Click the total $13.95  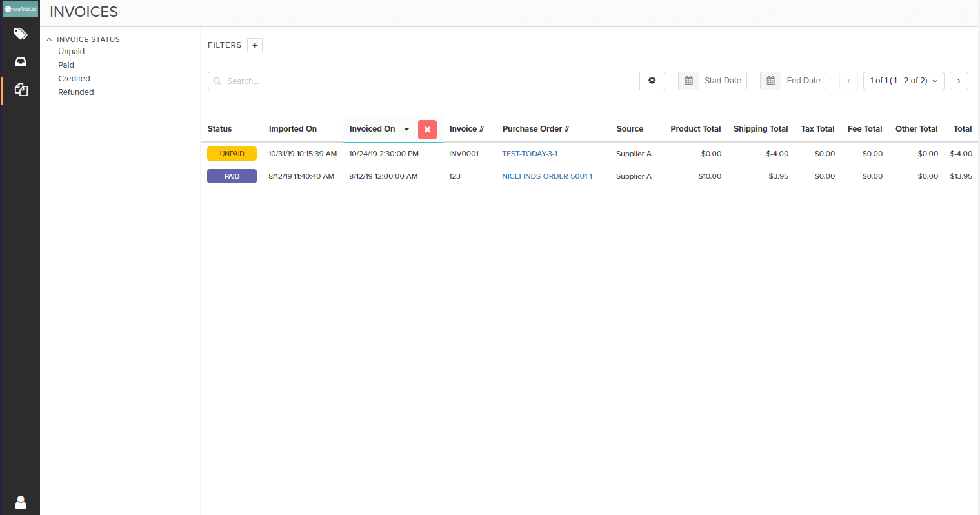coord(961,176)
